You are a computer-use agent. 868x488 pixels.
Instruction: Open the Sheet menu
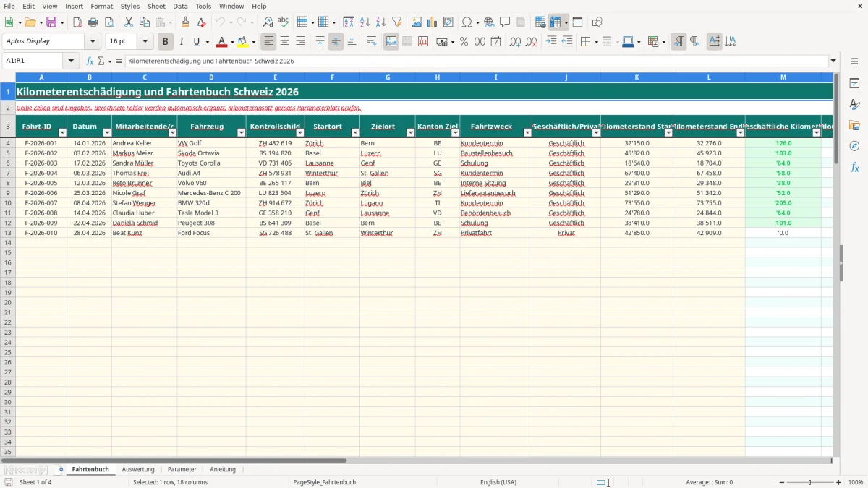coord(156,6)
